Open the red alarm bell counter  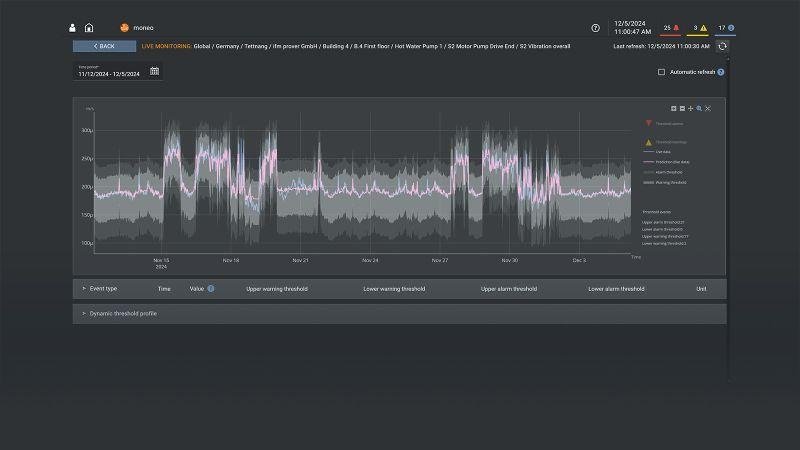[x=671, y=28]
